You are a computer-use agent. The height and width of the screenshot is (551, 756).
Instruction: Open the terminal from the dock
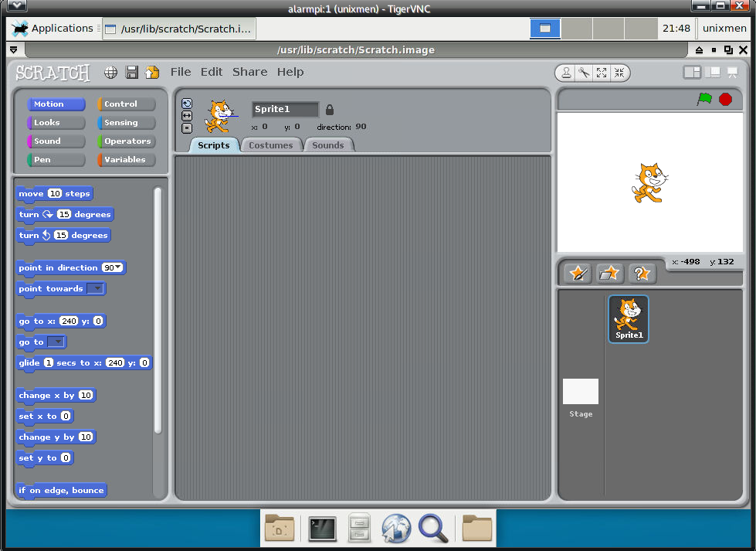(321, 529)
